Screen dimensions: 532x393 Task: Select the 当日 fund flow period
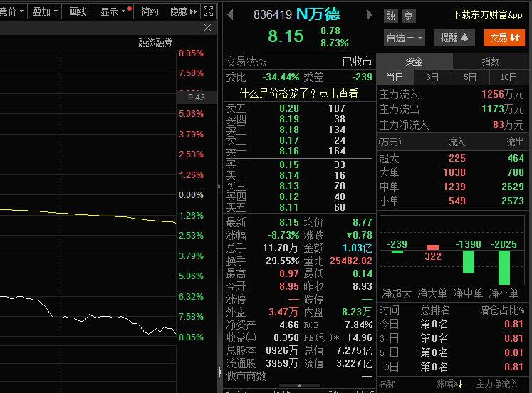pos(395,78)
